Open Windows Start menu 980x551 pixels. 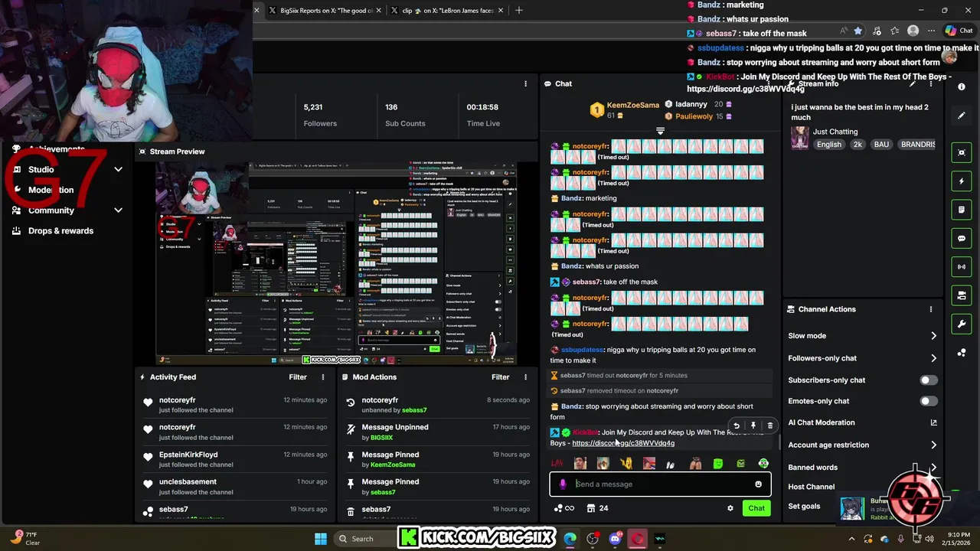click(321, 539)
